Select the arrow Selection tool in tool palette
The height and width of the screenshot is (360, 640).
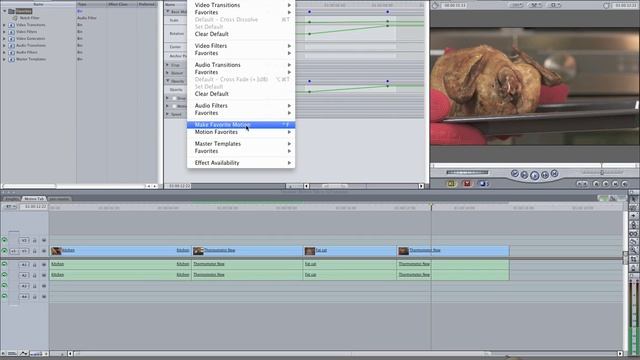pos(633,199)
